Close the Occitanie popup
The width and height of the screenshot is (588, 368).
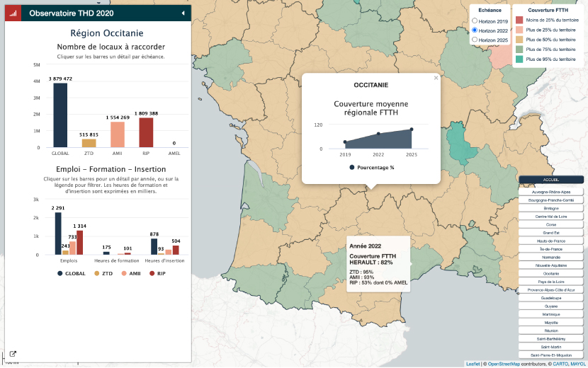(x=436, y=79)
